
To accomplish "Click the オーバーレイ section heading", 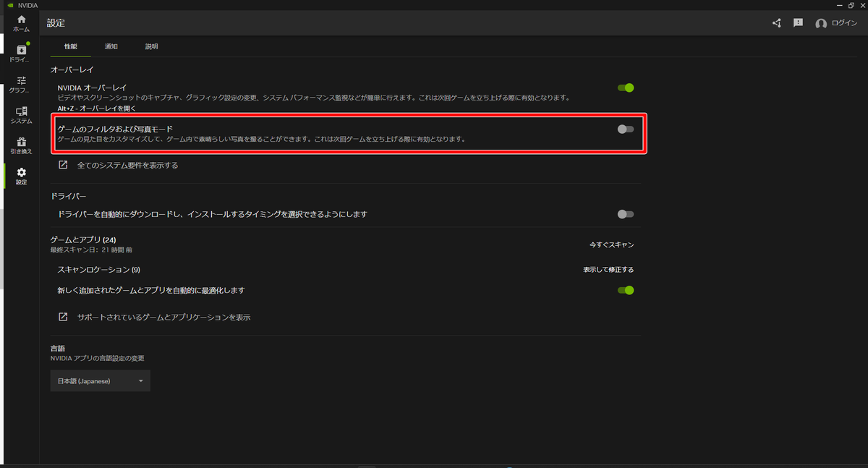I will pos(72,70).
